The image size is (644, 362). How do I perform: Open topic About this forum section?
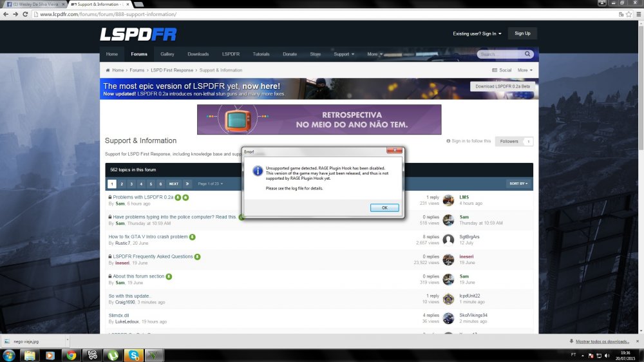(138, 276)
